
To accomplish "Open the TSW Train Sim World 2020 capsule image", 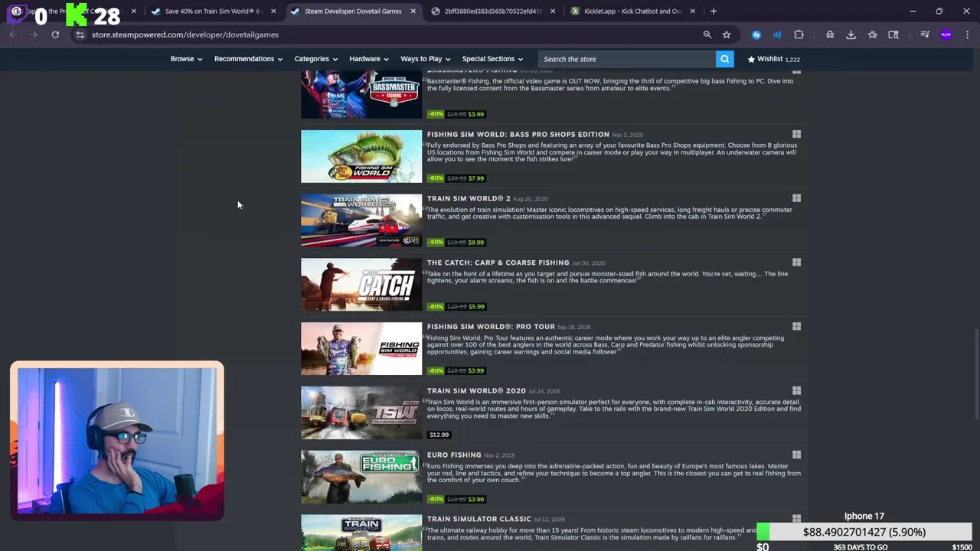I will coord(361,413).
